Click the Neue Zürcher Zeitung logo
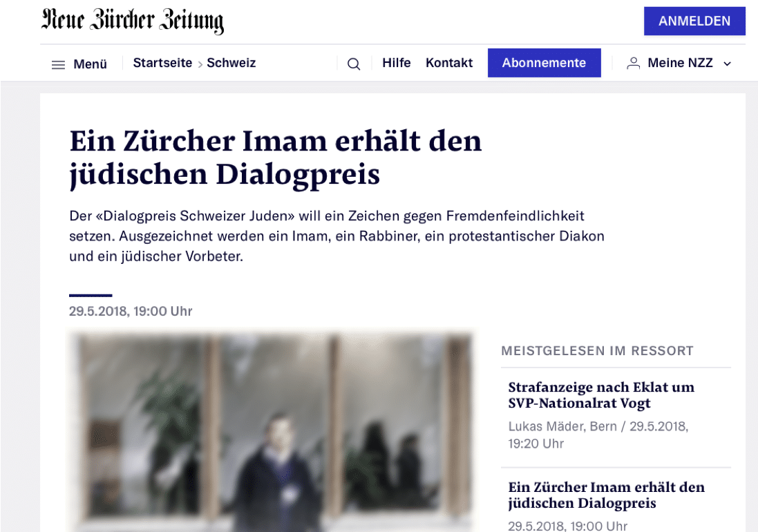This screenshot has height=532, width=758. (x=133, y=21)
